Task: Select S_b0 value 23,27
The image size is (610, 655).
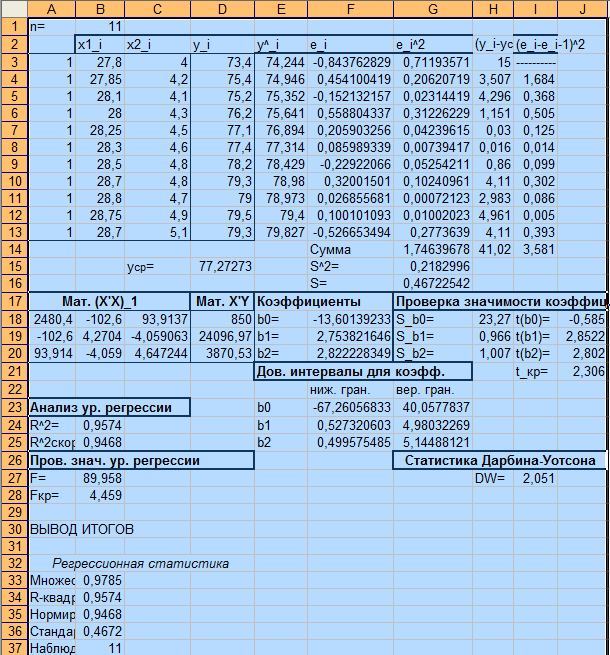Action: (493, 320)
